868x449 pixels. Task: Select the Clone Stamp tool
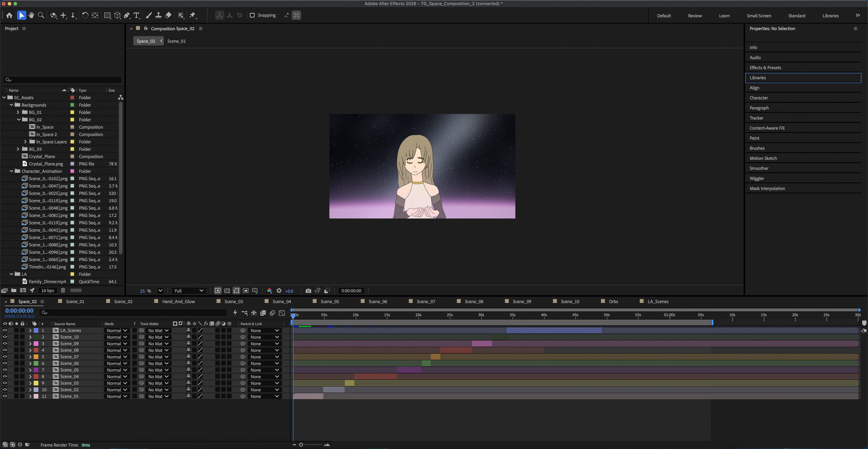[x=158, y=15]
